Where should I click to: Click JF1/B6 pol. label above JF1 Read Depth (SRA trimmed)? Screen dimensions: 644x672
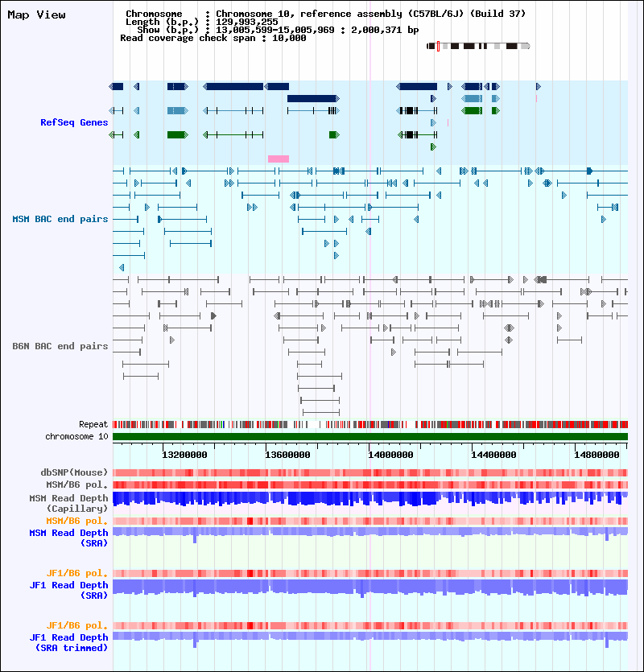pos(77,625)
